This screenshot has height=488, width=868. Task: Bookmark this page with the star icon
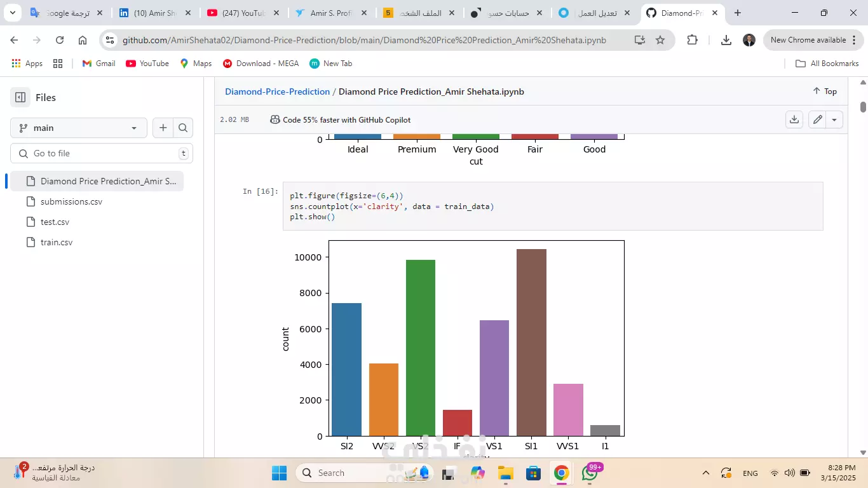click(660, 40)
